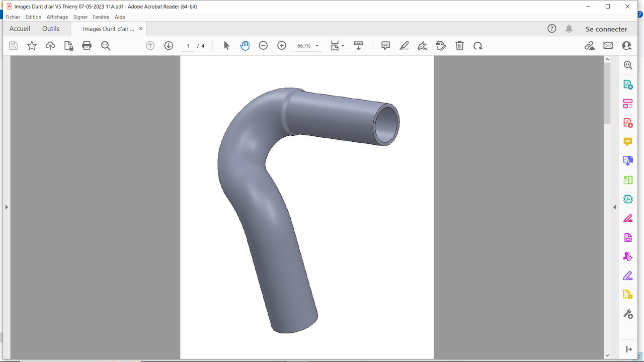Switch to the Outils tab

pos(51,29)
